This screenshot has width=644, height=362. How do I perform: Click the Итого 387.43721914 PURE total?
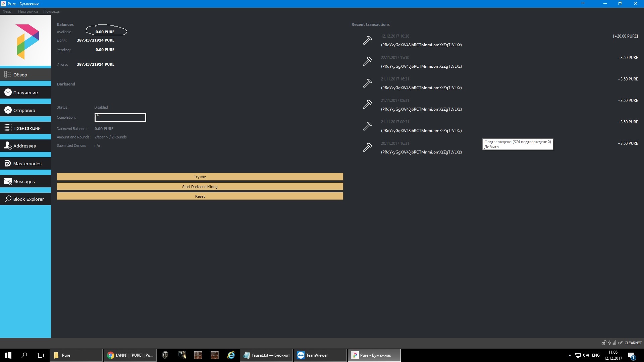(96, 64)
